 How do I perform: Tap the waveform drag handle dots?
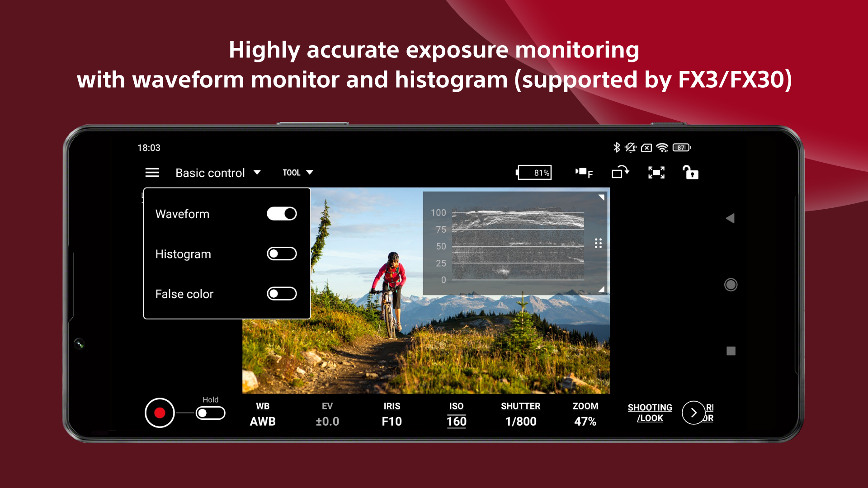click(x=598, y=243)
